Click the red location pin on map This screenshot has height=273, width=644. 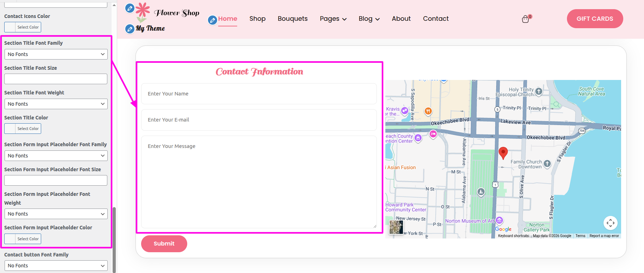tap(503, 153)
